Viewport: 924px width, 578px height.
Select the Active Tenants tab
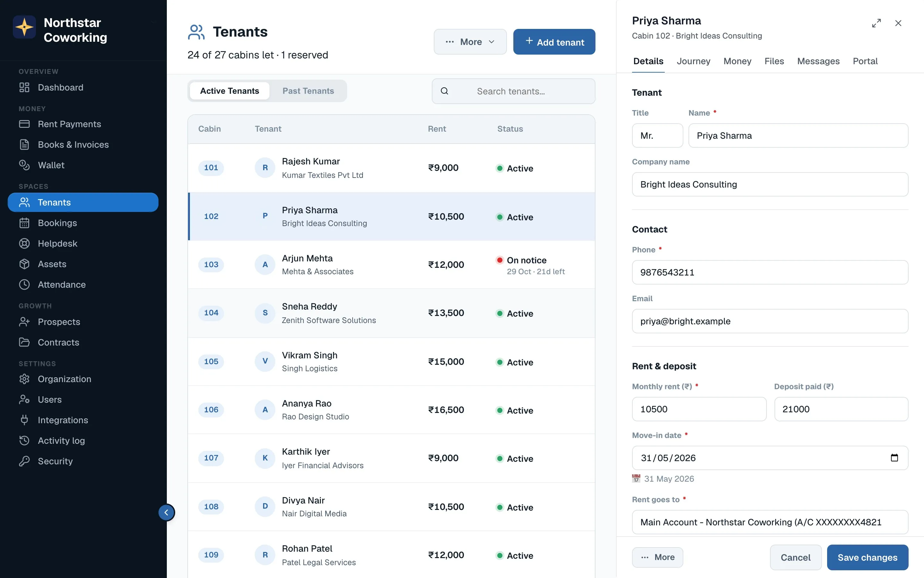pos(229,91)
